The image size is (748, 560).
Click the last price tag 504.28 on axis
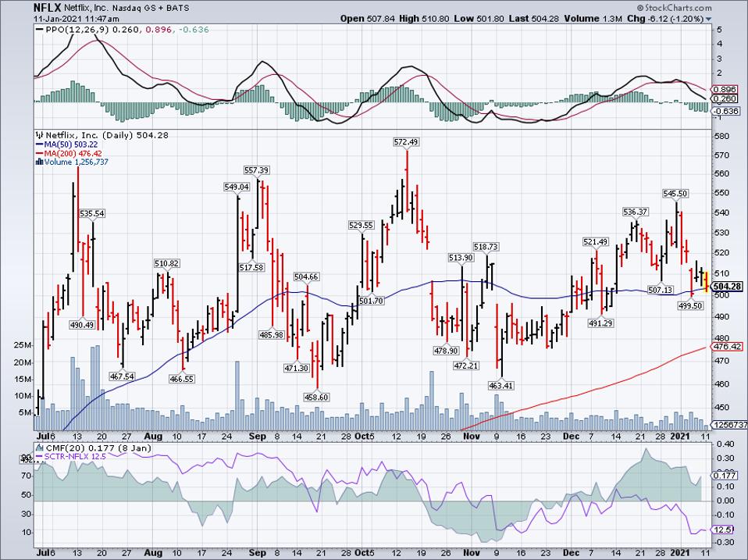pos(727,286)
